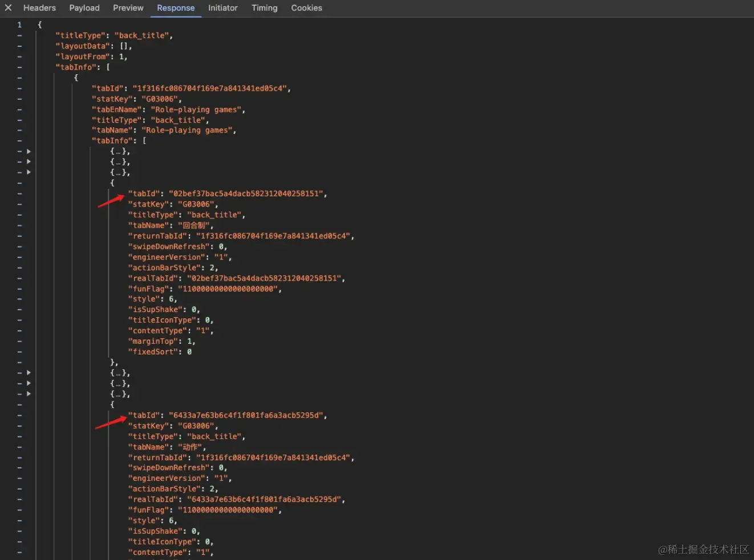Click returnTabId line in the 动作 block
This screenshot has height=560, width=754.
[x=241, y=457]
